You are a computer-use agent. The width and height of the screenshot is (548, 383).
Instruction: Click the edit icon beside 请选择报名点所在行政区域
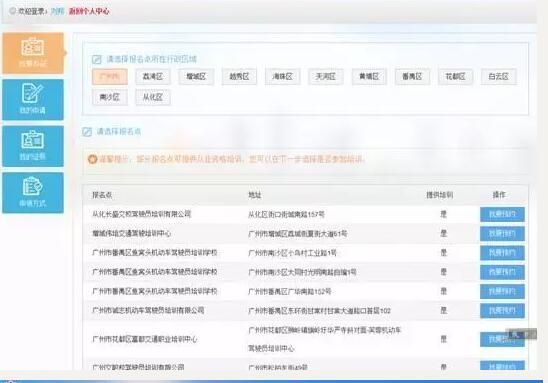(x=96, y=59)
